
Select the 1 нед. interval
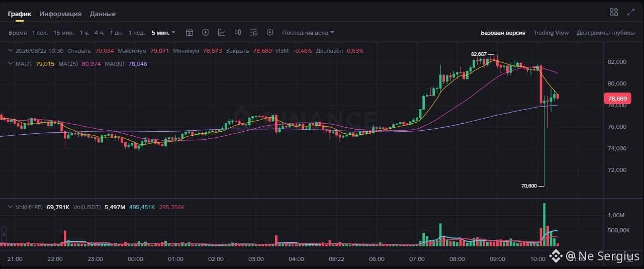pyautogui.click(x=137, y=33)
